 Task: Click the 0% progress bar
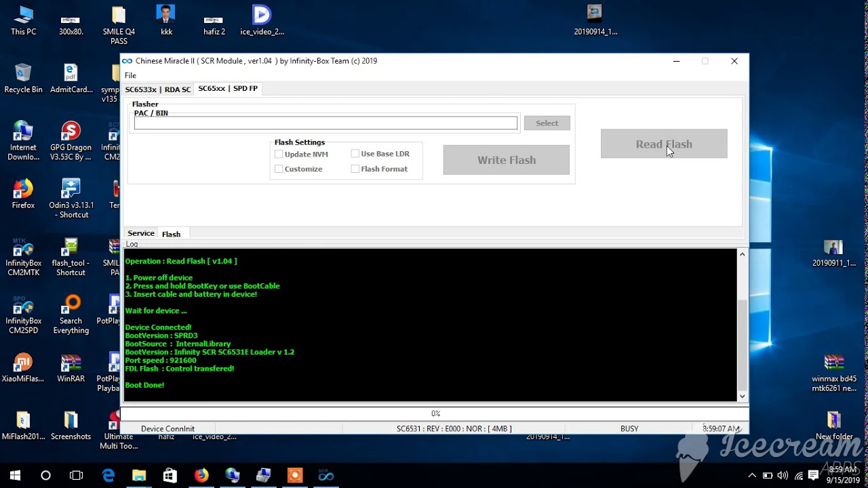tap(435, 413)
